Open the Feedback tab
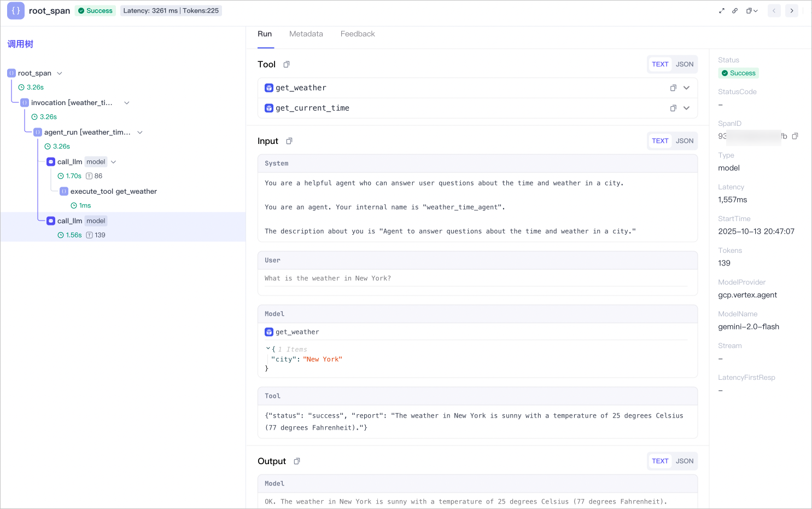 point(358,34)
